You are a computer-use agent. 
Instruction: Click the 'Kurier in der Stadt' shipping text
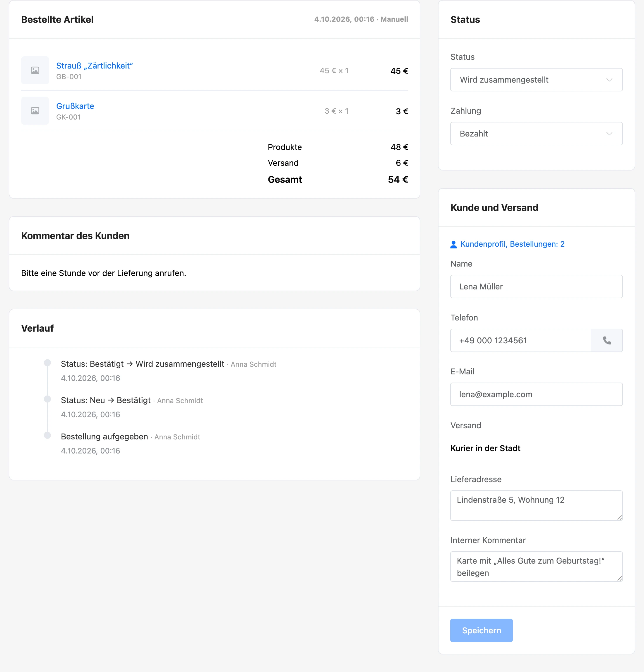(x=485, y=448)
